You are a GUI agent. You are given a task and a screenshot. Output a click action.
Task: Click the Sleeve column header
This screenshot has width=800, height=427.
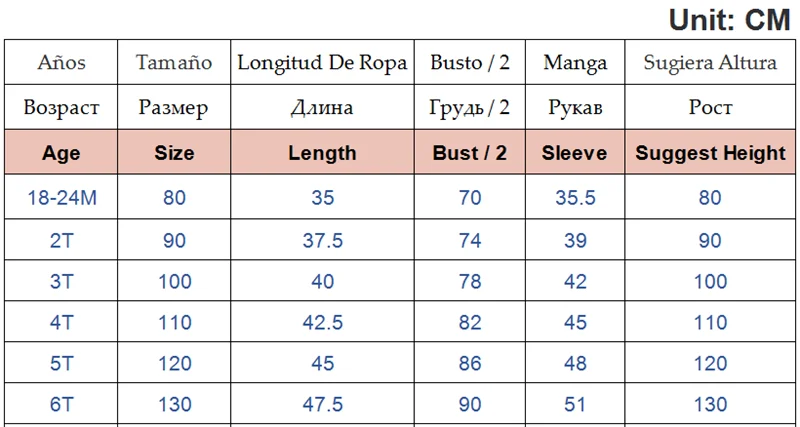[x=575, y=153]
